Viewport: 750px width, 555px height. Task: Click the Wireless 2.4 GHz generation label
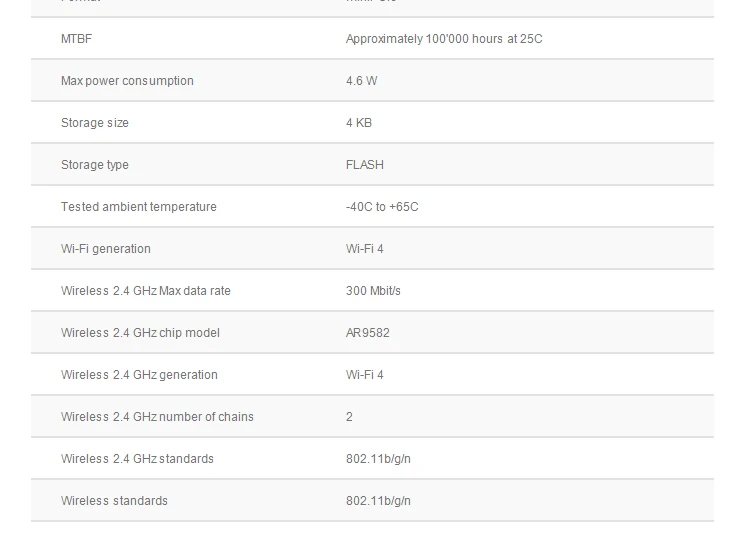tap(139, 375)
